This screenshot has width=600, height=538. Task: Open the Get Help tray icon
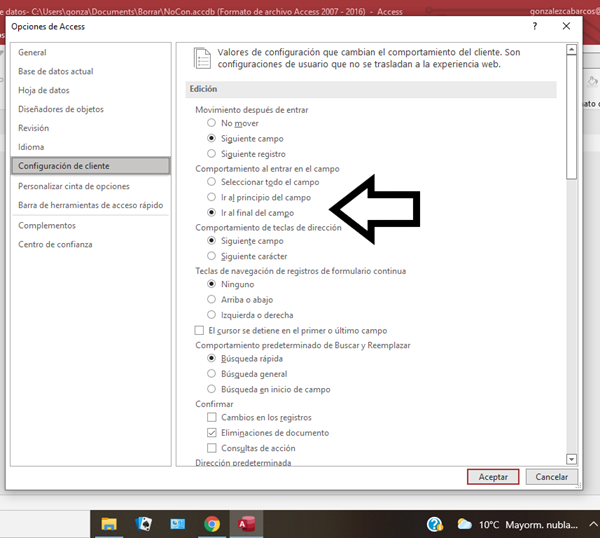click(x=435, y=524)
